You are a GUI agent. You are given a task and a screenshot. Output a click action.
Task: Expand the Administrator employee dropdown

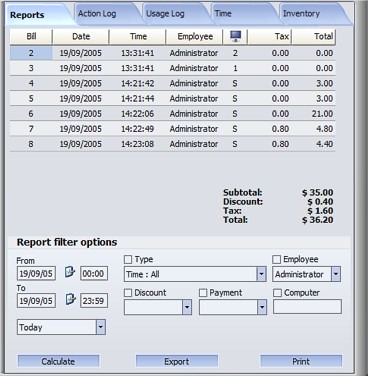point(336,274)
